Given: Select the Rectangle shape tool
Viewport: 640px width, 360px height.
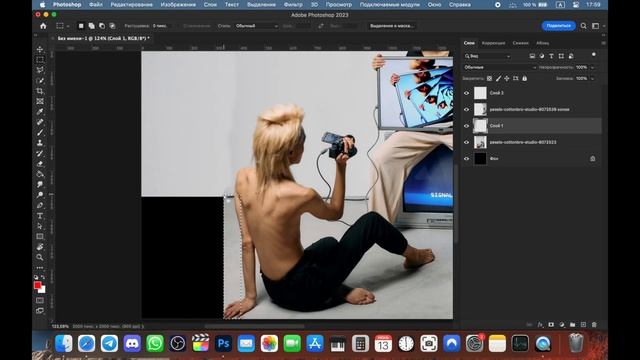Looking at the screenshot, I should tap(40, 237).
